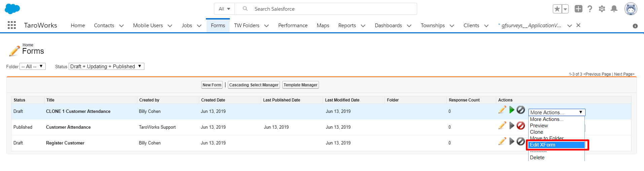
Task: Sort by Response Count column header
Action: click(x=464, y=100)
